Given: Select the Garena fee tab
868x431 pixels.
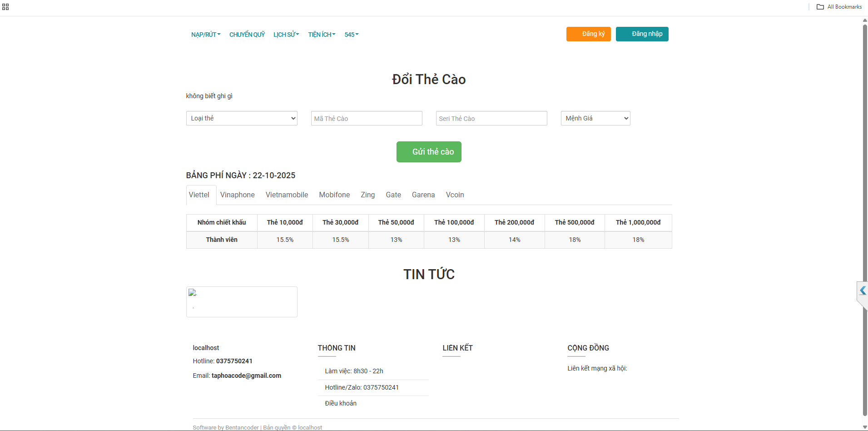Looking at the screenshot, I should pyautogui.click(x=423, y=195).
